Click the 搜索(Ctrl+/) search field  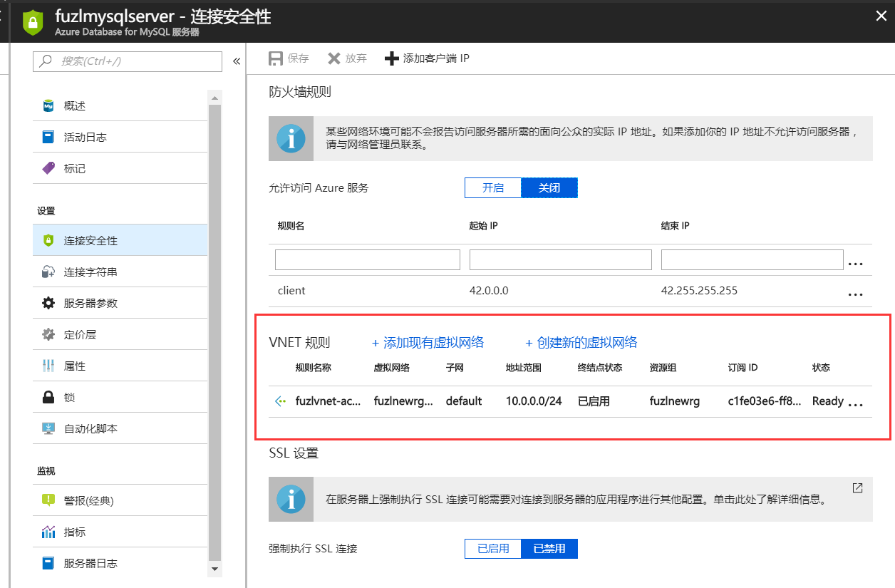click(x=127, y=62)
